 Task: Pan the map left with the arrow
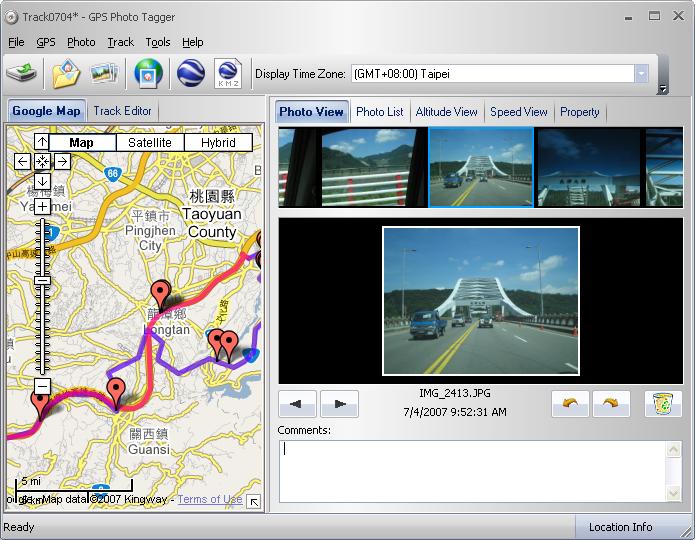[x=22, y=161]
